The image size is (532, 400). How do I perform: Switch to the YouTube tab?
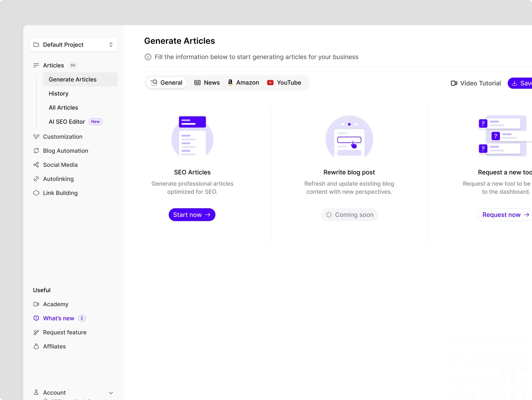284,83
